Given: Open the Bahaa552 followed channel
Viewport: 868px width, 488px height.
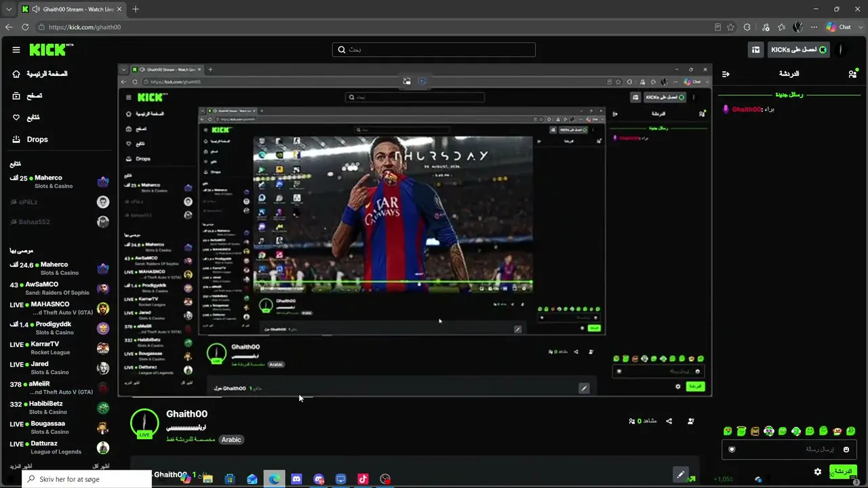Looking at the screenshot, I should [60, 222].
